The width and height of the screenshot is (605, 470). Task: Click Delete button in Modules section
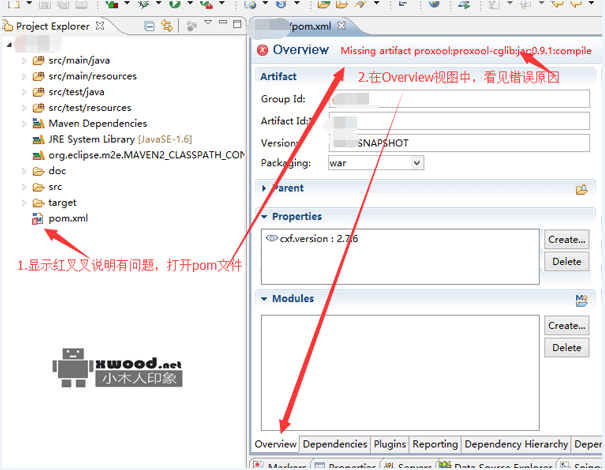tap(567, 348)
